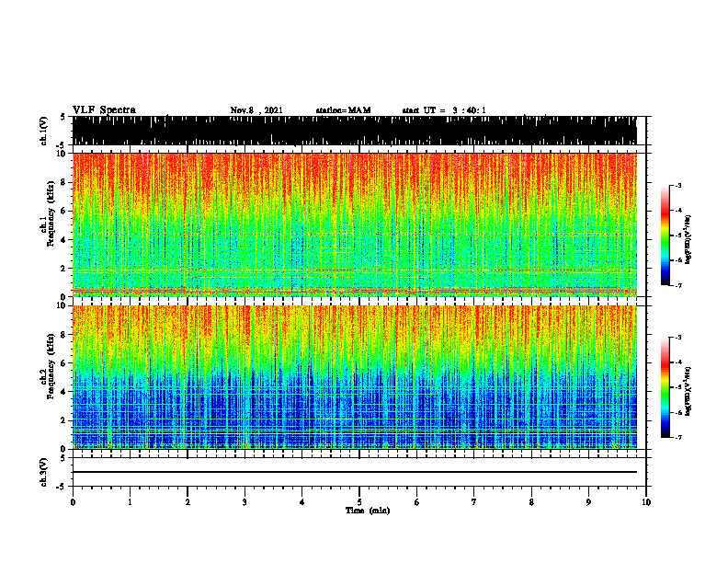Click the -5 tick label on ch.3(V) axis
The width and height of the screenshot is (728, 563).
(62, 487)
